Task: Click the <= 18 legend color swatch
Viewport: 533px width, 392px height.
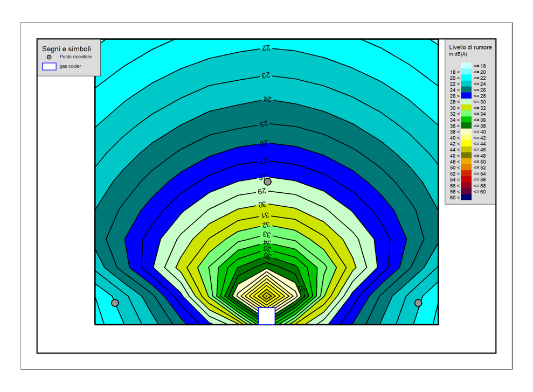Action: pos(466,66)
